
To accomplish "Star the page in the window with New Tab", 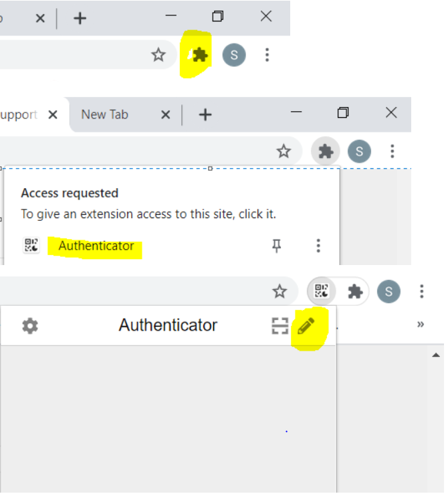I will pos(284,151).
